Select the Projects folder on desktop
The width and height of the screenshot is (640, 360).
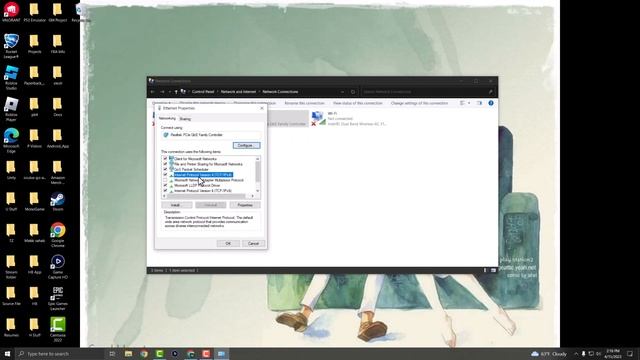tap(34, 44)
